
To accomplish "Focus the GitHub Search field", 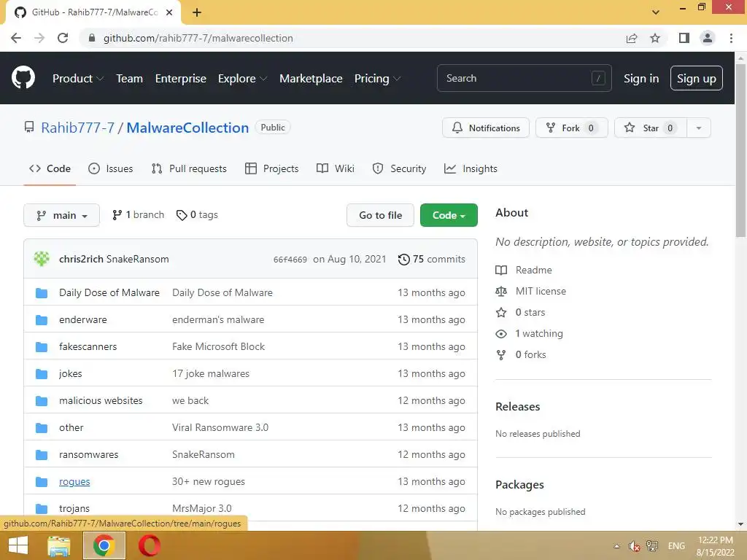I will pos(524,78).
